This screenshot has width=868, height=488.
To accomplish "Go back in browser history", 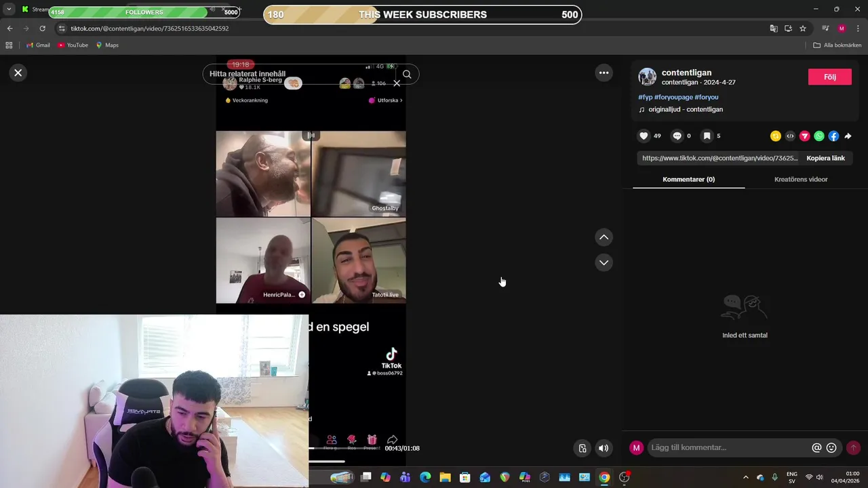I will 9,28.
